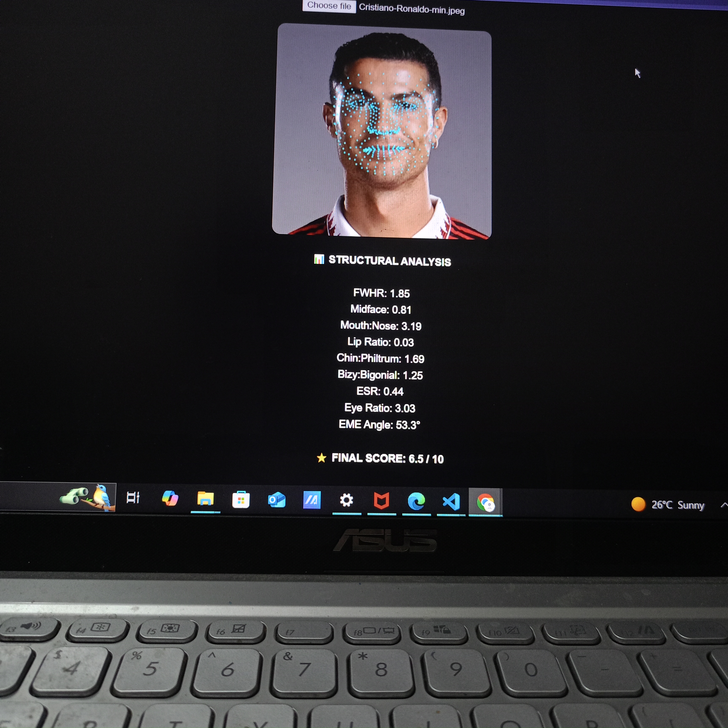Open the 26°C Sunny weather widget
The image size is (728, 728).
(x=668, y=505)
